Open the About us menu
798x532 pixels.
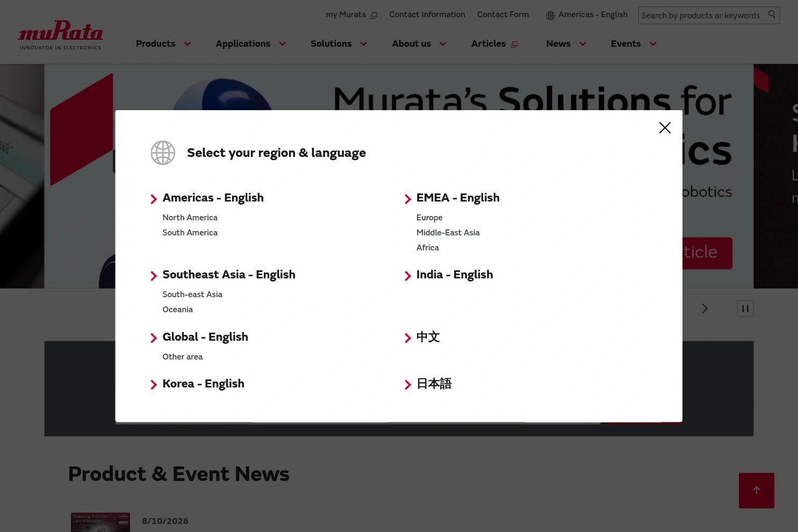click(x=411, y=44)
